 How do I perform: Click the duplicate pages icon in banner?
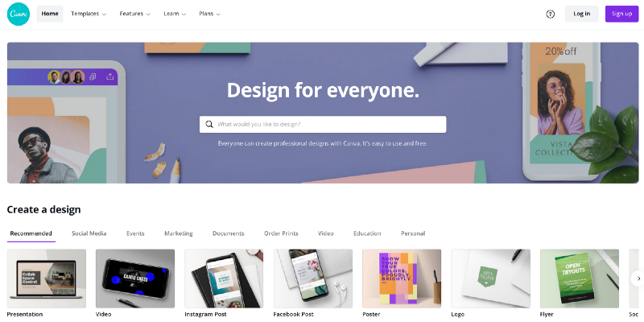pyautogui.click(x=93, y=76)
